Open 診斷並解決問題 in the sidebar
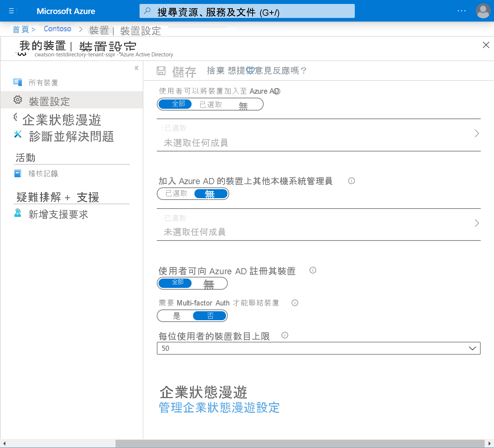 point(72,136)
